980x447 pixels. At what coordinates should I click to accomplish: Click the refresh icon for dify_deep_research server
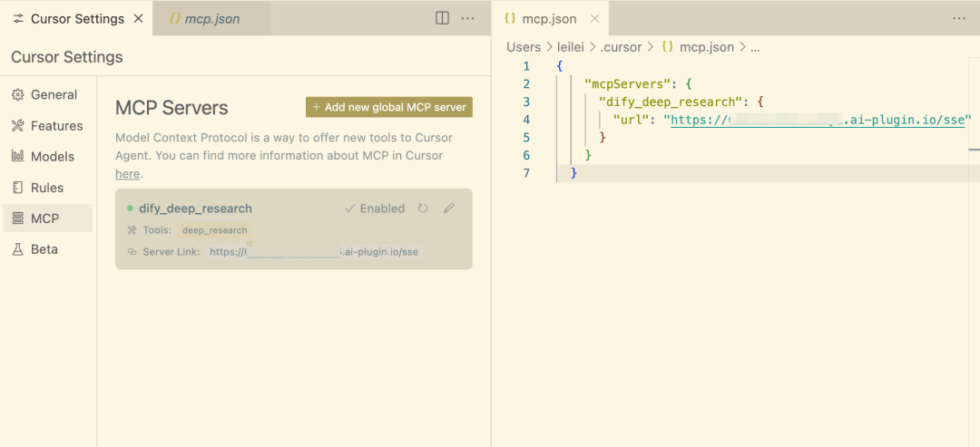point(423,209)
